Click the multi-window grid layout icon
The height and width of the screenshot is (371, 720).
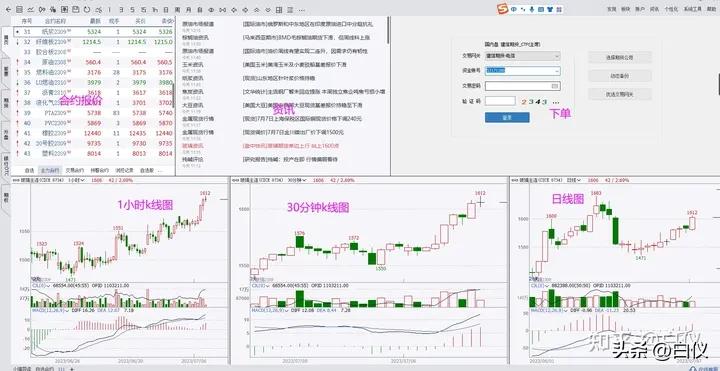[x=279, y=10]
